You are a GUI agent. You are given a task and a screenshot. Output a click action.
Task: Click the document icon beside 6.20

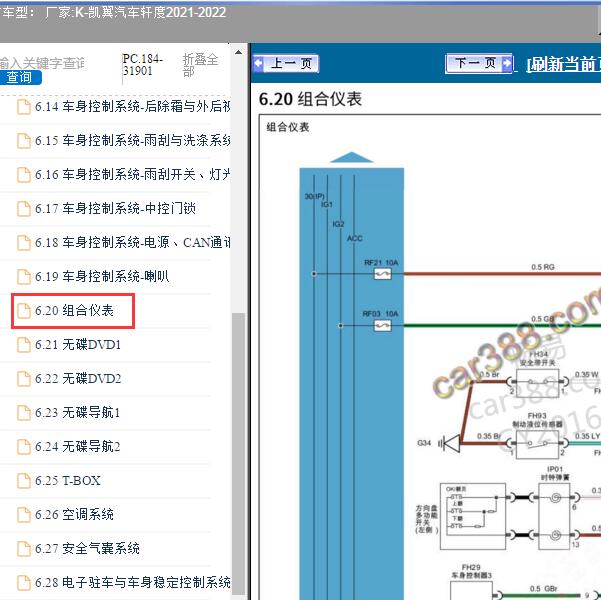[24, 311]
